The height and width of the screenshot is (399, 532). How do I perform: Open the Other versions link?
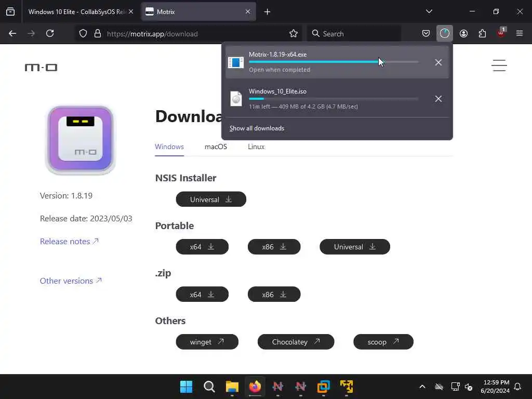coord(71,281)
